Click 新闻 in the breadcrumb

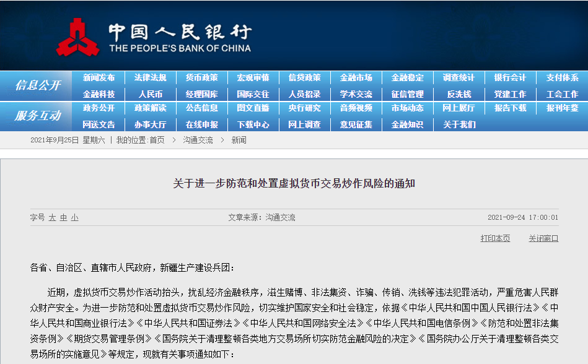pyautogui.click(x=239, y=140)
